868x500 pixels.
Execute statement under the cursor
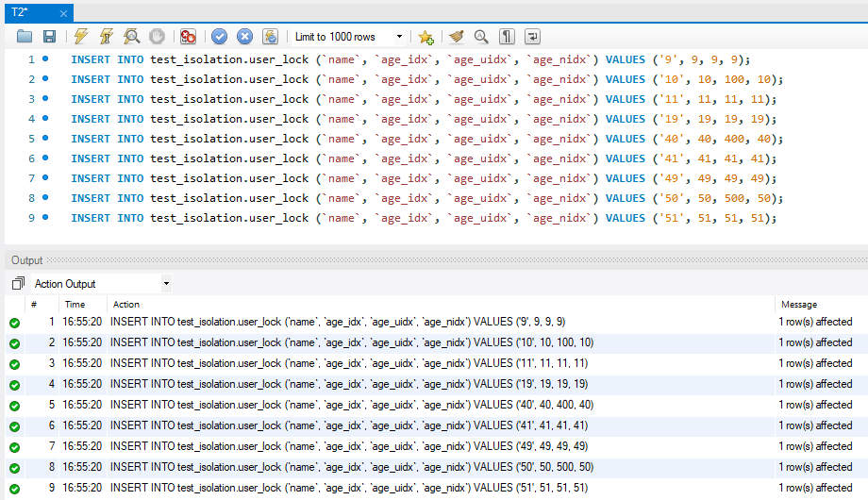point(106,37)
